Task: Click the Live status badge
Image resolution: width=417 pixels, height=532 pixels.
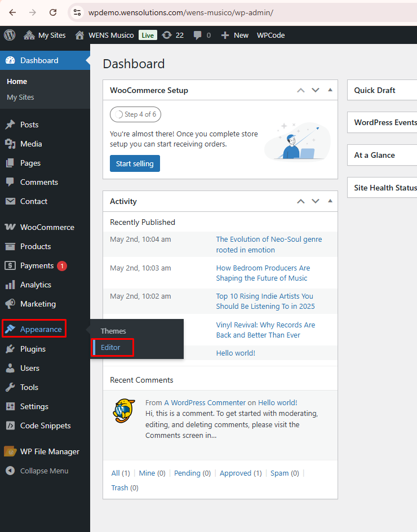Action: pyautogui.click(x=148, y=36)
